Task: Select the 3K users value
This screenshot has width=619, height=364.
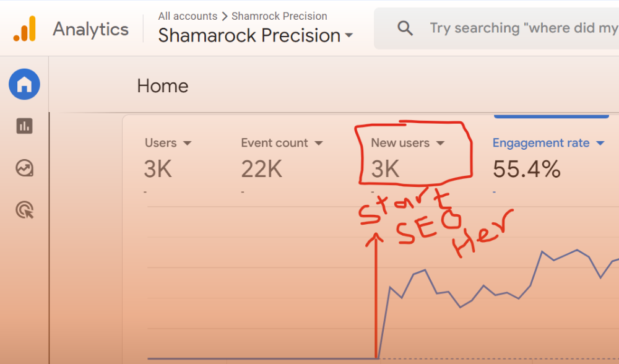Action: [158, 168]
